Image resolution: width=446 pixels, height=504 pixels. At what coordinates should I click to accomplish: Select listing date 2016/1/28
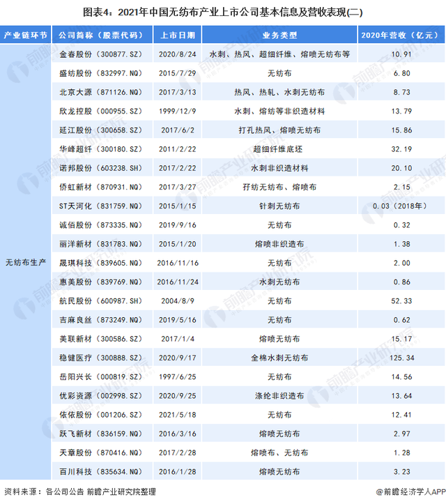point(178,471)
